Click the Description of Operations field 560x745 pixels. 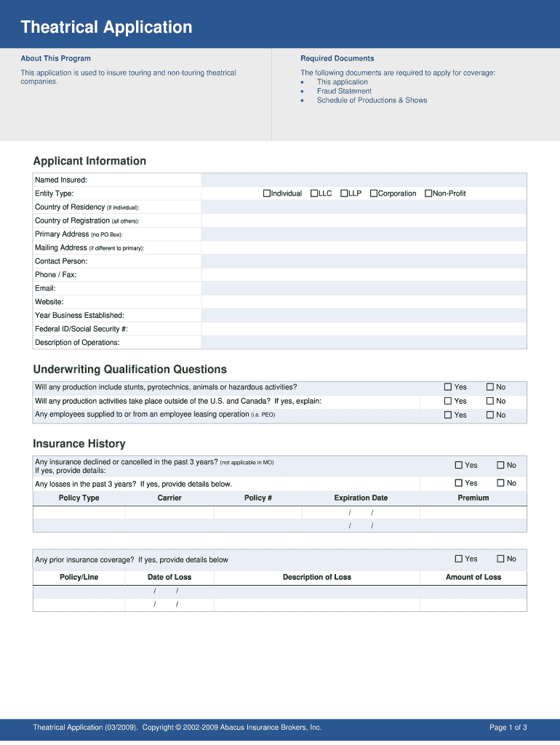tap(364, 343)
